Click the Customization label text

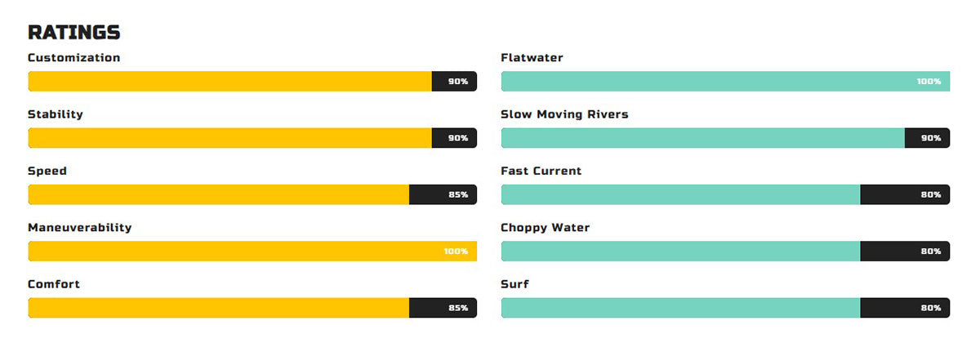pyautogui.click(x=73, y=58)
